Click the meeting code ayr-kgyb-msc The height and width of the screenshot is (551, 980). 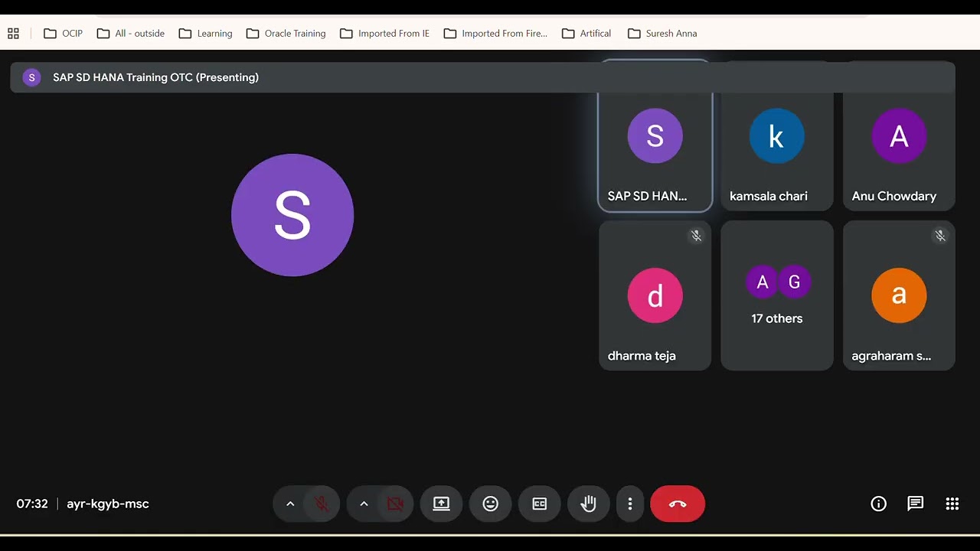point(108,504)
